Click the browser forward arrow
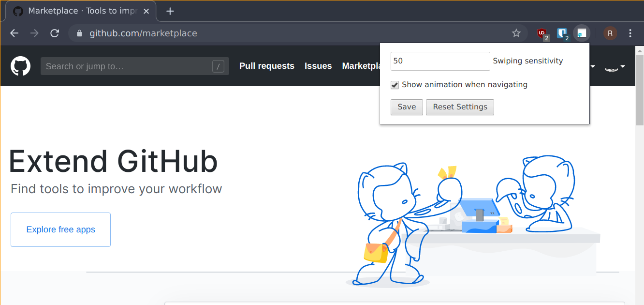644x305 pixels. [34, 33]
